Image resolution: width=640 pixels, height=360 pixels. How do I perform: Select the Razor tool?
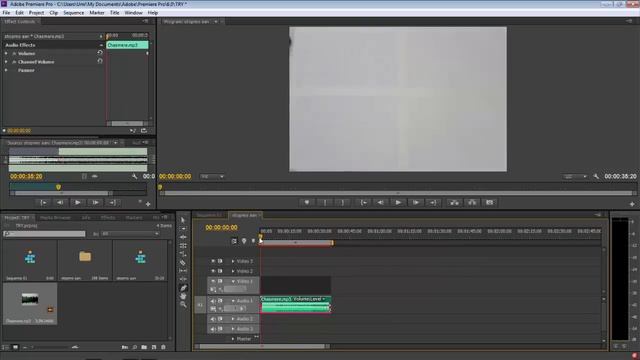tap(183, 262)
